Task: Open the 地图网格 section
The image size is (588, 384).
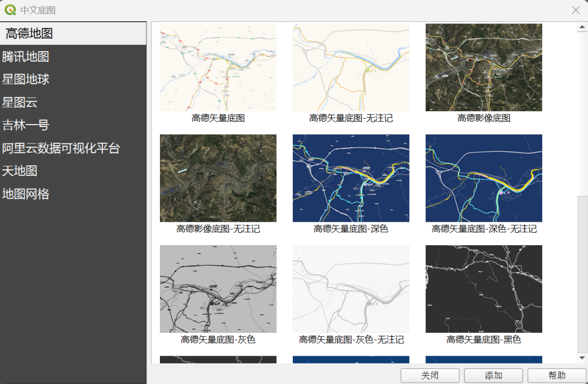Action: [x=26, y=194]
